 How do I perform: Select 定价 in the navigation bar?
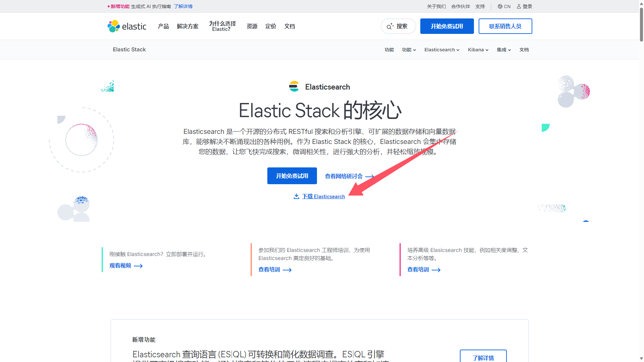tap(270, 26)
